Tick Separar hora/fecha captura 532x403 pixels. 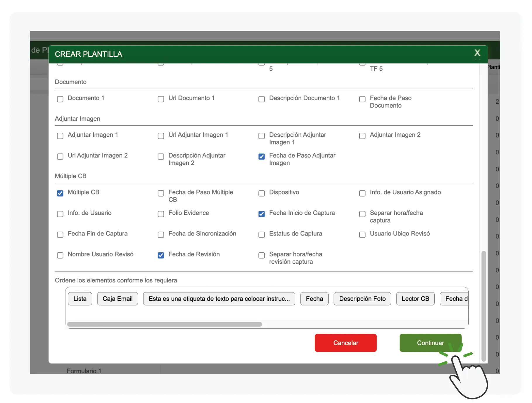pos(362,214)
